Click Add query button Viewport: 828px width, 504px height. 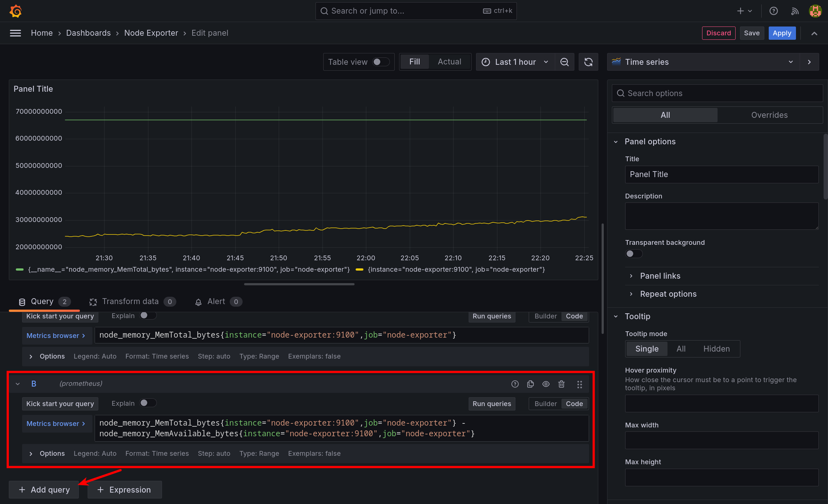[x=44, y=490]
